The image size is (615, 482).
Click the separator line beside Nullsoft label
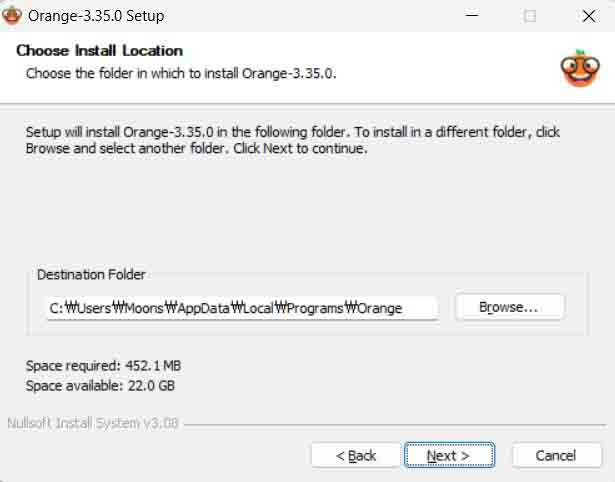[x=395, y=424]
